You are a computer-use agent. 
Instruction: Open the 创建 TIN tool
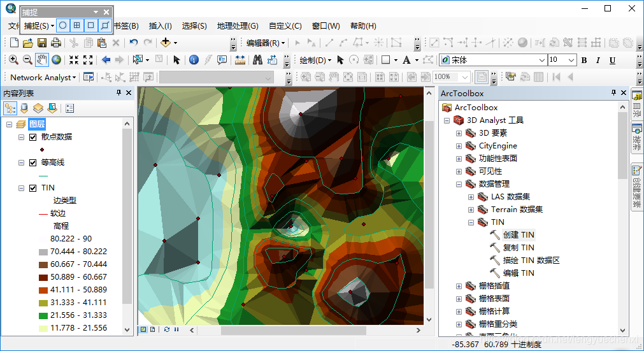point(519,235)
